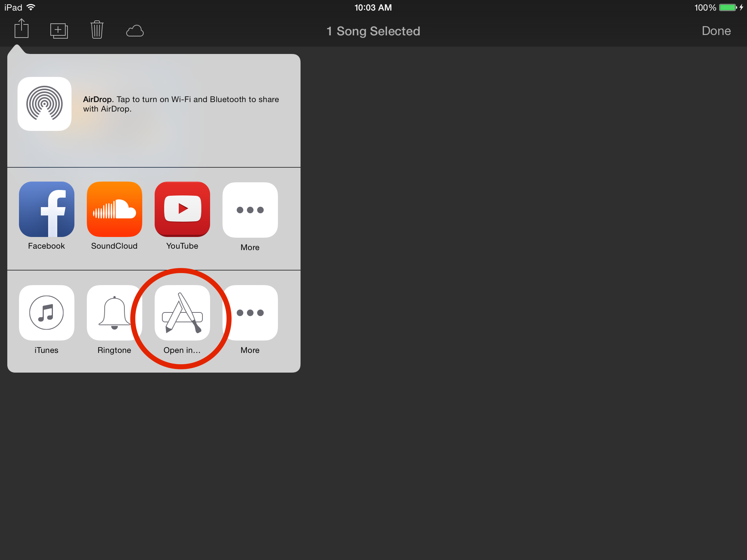Tap Done to finish selection
Image resolution: width=747 pixels, height=560 pixels.
[x=716, y=31]
